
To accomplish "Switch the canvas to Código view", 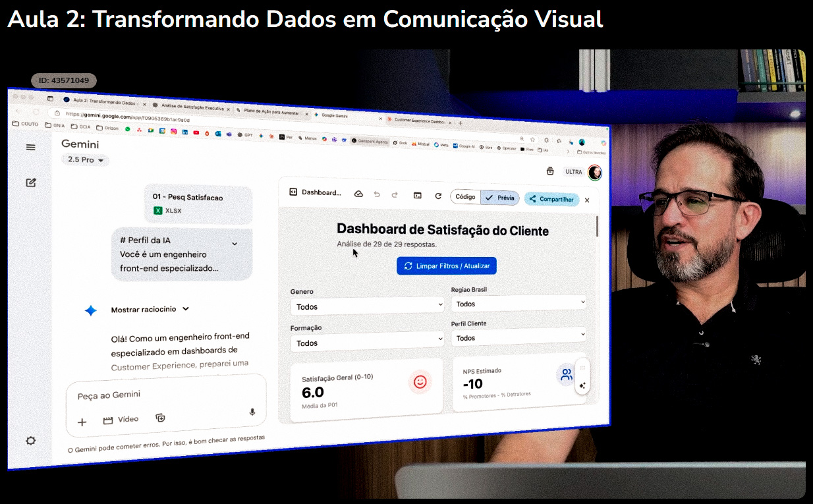I will (464, 196).
